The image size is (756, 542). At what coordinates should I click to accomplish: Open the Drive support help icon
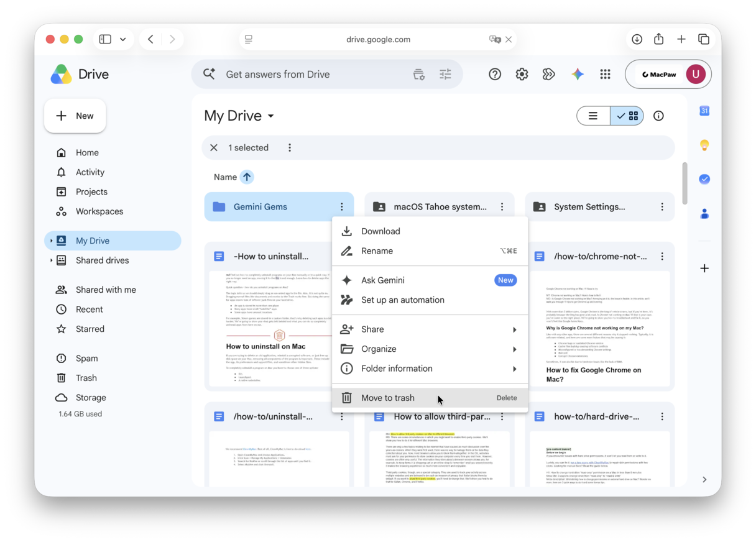tap(495, 74)
